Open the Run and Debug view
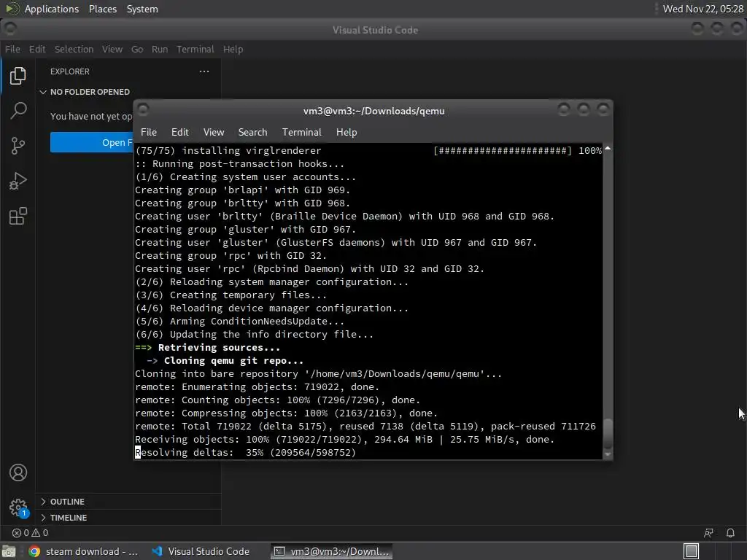 tap(18, 181)
